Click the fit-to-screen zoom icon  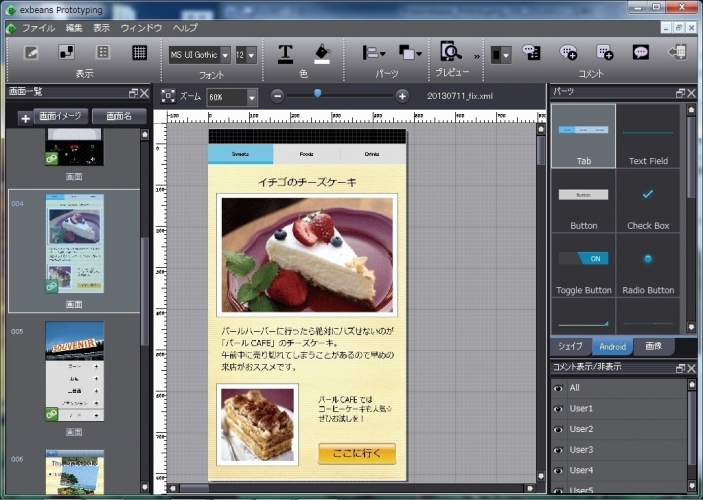click(x=168, y=96)
